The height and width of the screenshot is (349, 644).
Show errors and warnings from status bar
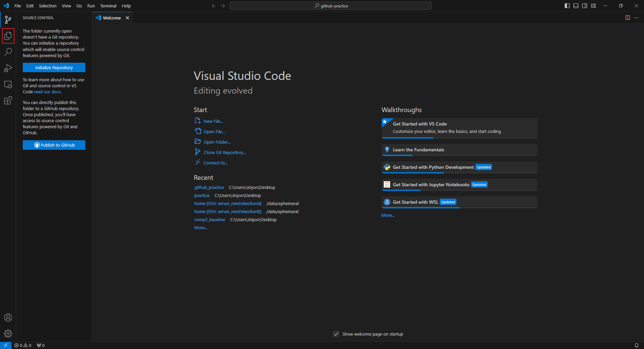click(x=23, y=345)
